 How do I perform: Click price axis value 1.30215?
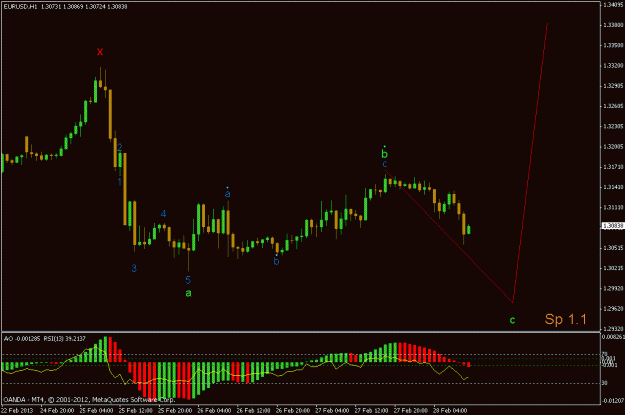[x=613, y=268]
